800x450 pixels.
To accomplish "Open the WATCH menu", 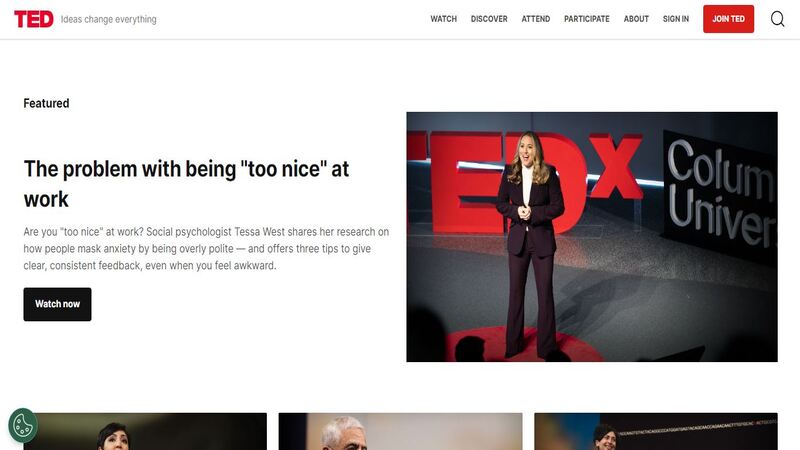I will point(443,19).
